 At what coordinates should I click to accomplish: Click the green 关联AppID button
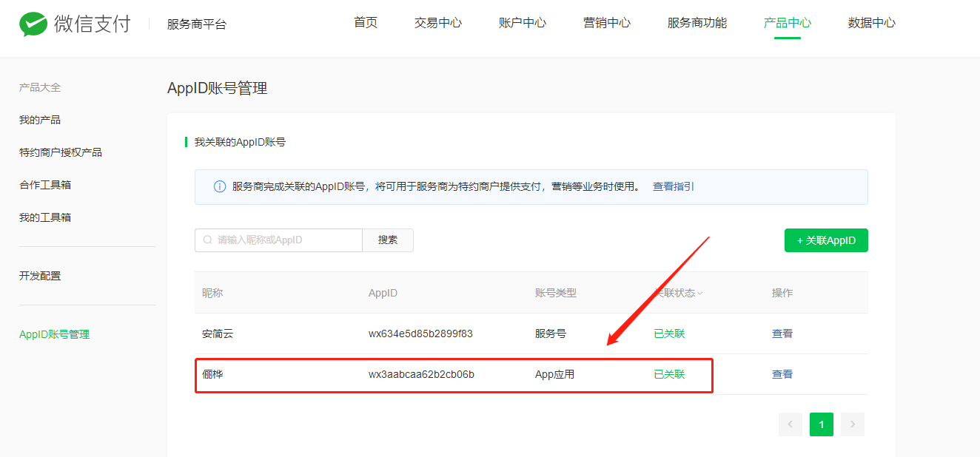[x=826, y=240]
